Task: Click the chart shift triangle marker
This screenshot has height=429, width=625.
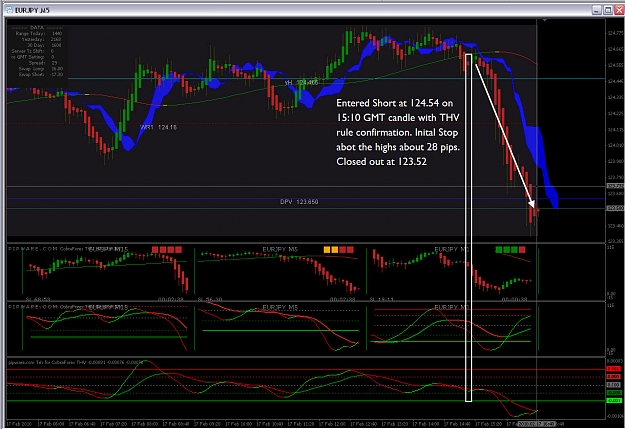Action: coord(544,20)
